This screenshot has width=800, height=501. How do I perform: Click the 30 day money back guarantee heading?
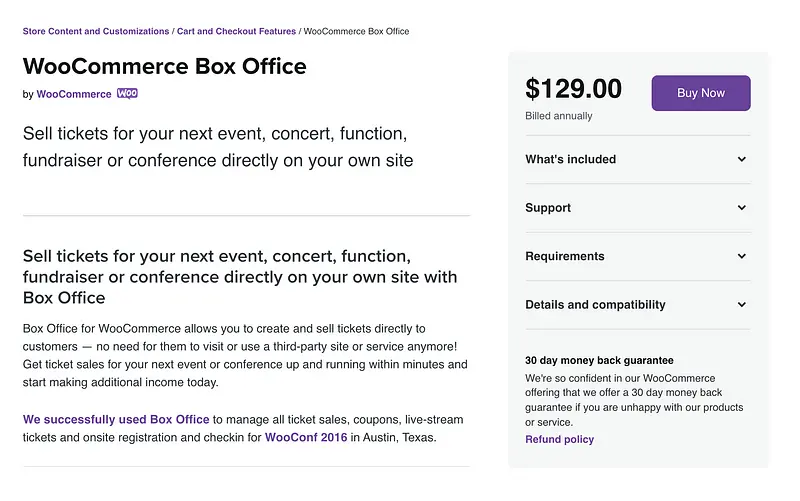[599, 360]
